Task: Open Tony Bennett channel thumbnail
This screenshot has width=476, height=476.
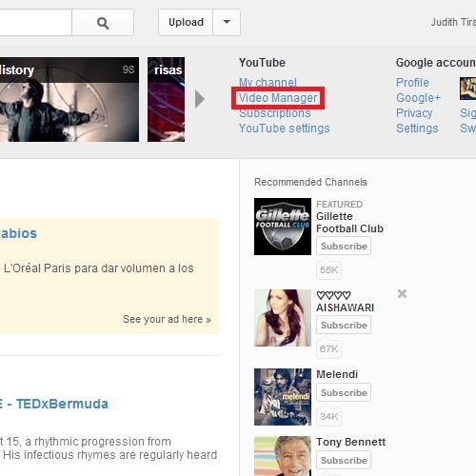Action: [x=283, y=456]
